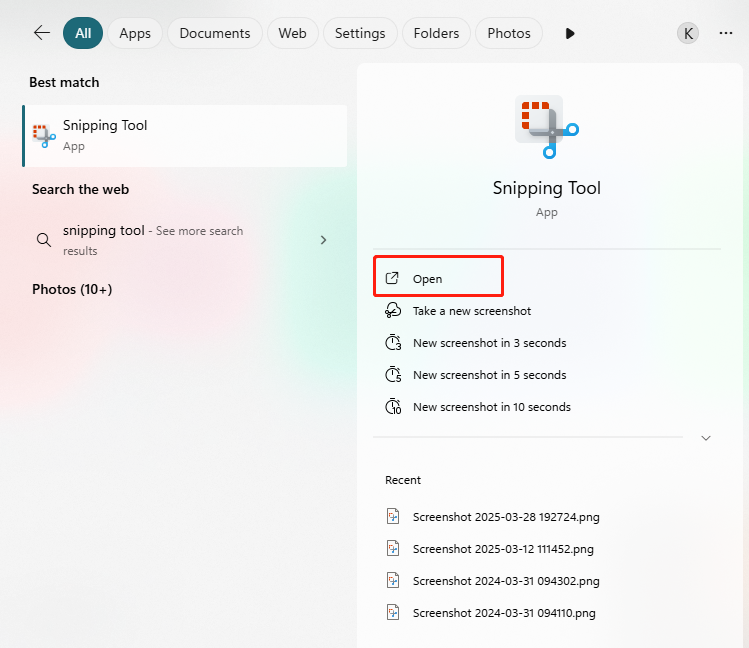Switch to the Documents filter tab
Image resolution: width=749 pixels, height=648 pixels.
click(214, 33)
